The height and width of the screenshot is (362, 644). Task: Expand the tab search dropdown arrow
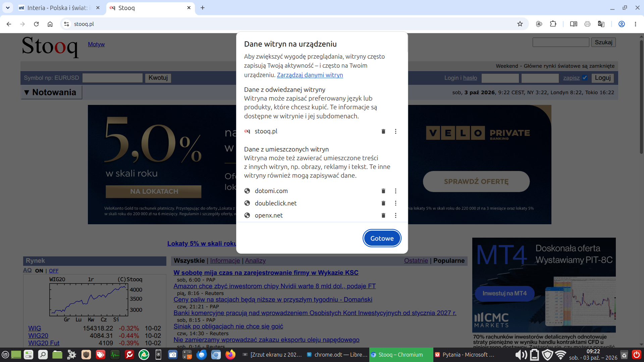coord(7,8)
